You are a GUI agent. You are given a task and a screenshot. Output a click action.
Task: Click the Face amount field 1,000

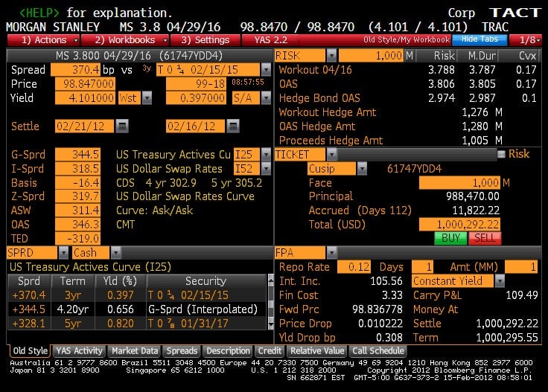459,182
